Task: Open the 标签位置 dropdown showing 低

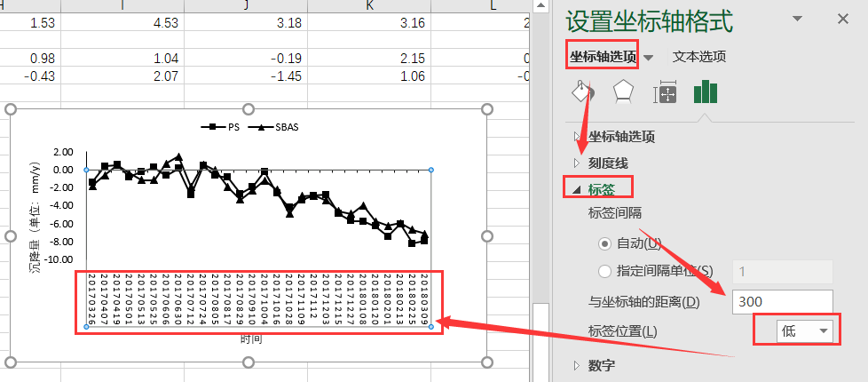Action: tap(805, 331)
